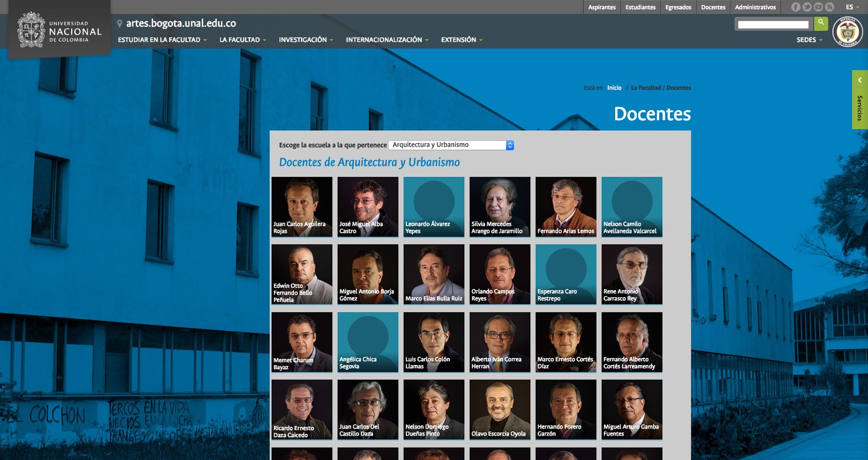Open the school selection dropdown
This screenshot has height=460, width=868.
[x=451, y=145]
